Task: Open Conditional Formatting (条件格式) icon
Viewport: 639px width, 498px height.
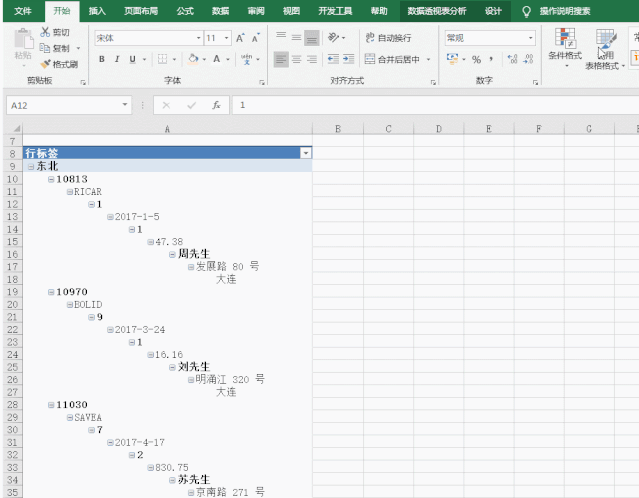Action: [x=565, y=46]
